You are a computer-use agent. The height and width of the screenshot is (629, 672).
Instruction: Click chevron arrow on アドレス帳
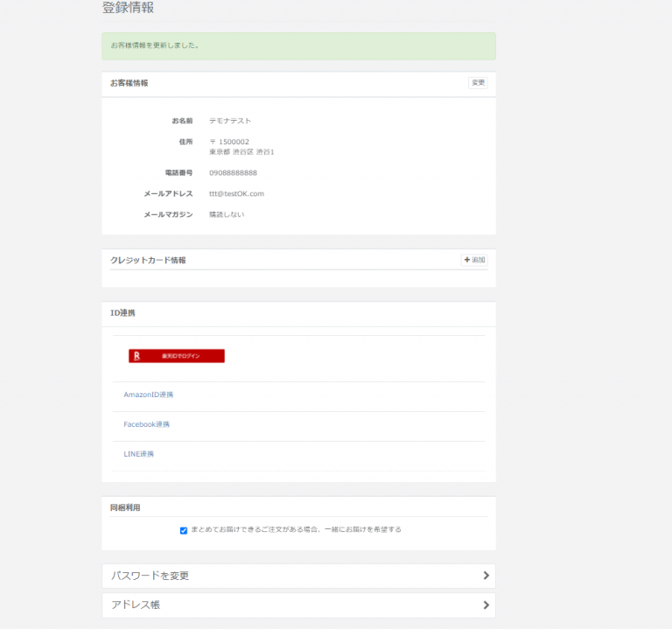(486, 605)
